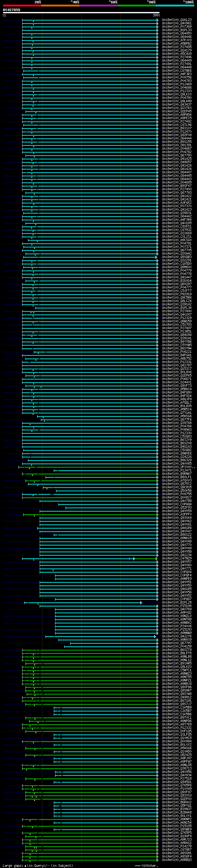Select the UniRef100_Q1EPK5 label
The image size is (197, 868).
coord(177,375)
